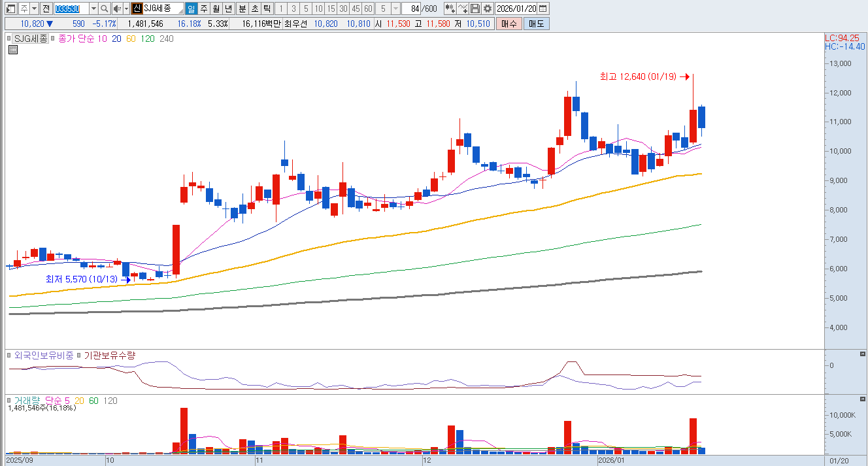The image size is (868, 466).
Task: Switch to weekly (주) chart period
Action: pos(203,8)
